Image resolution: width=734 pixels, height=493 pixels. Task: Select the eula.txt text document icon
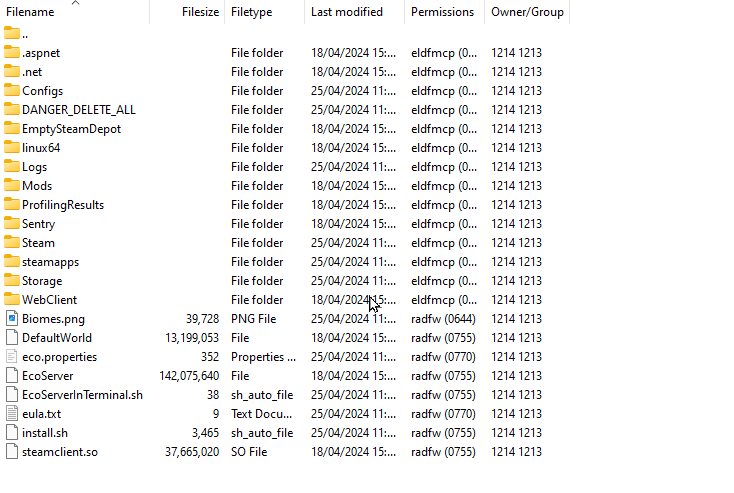point(12,414)
